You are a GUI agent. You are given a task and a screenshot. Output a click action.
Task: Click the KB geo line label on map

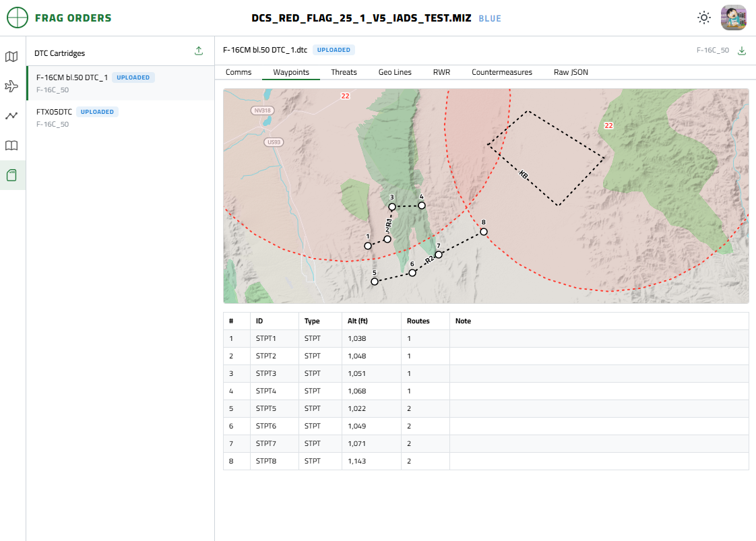[524, 174]
